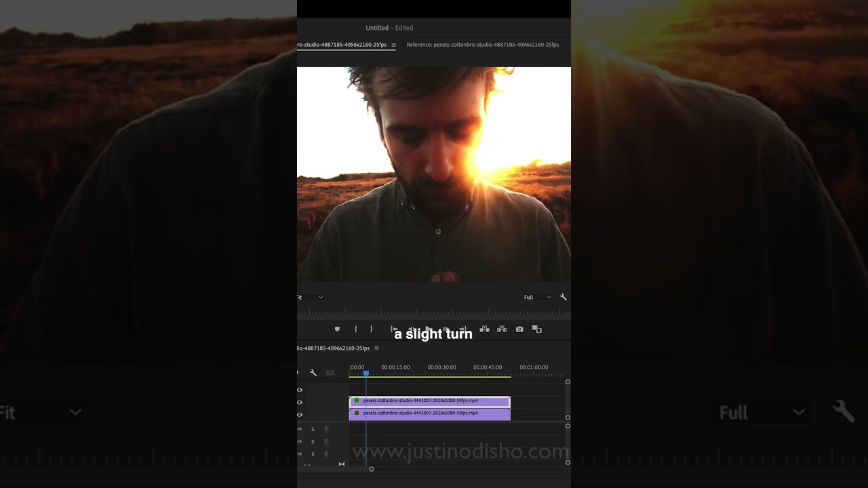Click 00:00:45:00 on the timeline ruler

coord(488,367)
